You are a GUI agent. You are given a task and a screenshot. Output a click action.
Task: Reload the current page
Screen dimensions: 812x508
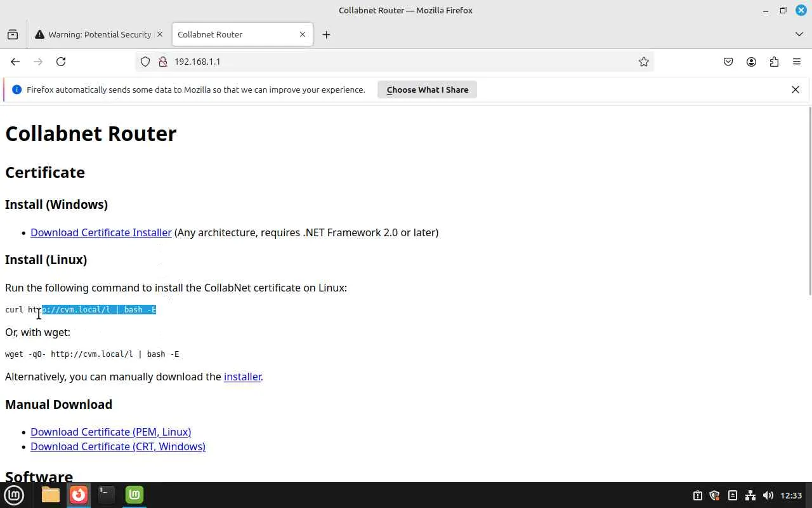click(61, 62)
